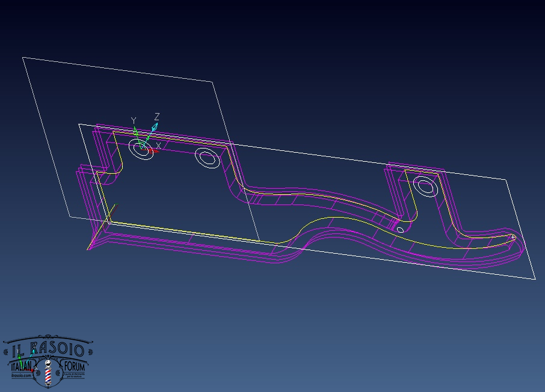
Task: Select the white hole circle in the right tab
Action: coord(426,186)
